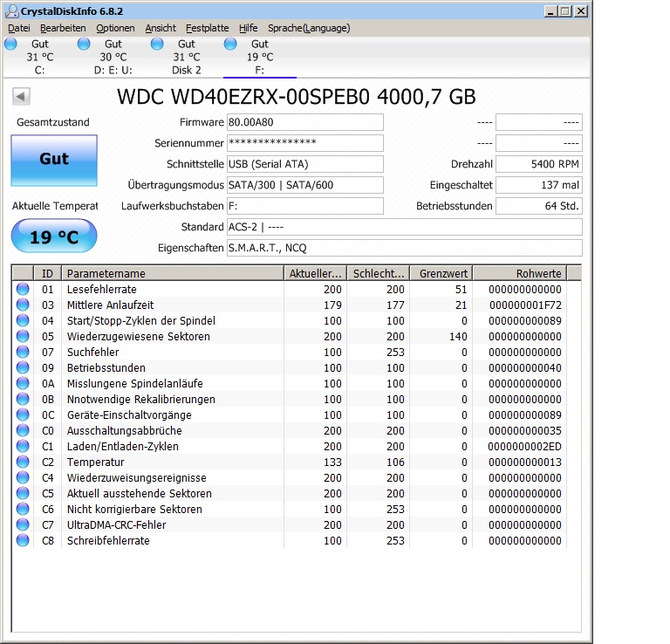Screen dimensions: 670x644
Task: Go back with the previous disk arrow button
Action: (x=21, y=96)
